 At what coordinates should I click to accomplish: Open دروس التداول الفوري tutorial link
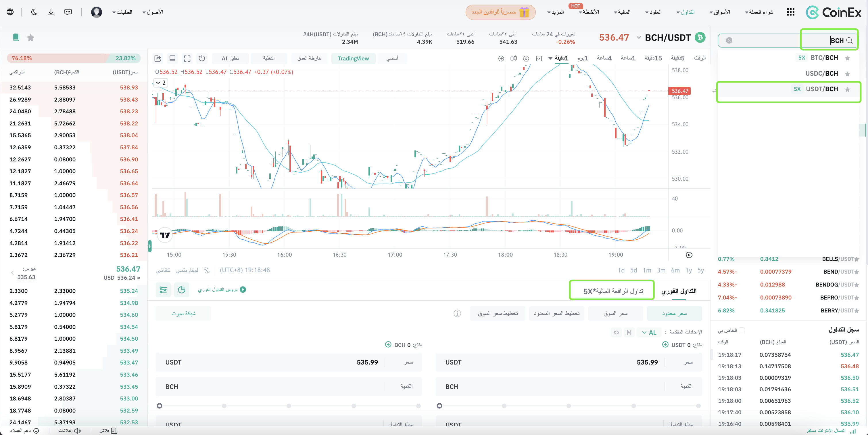tap(222, 290)
